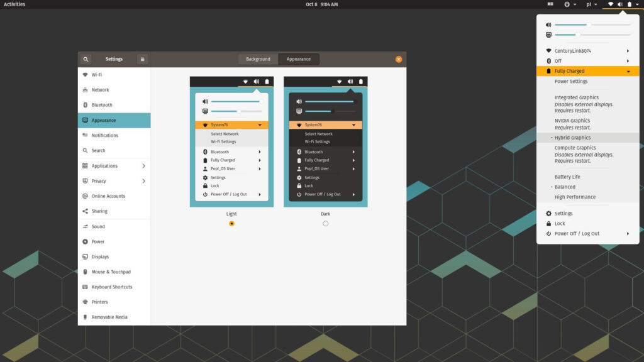Image resolution: width=644 pixels, height=362 pixels.
Task: Choose the Hybrid Graphics option
Action: click(588, 138)
